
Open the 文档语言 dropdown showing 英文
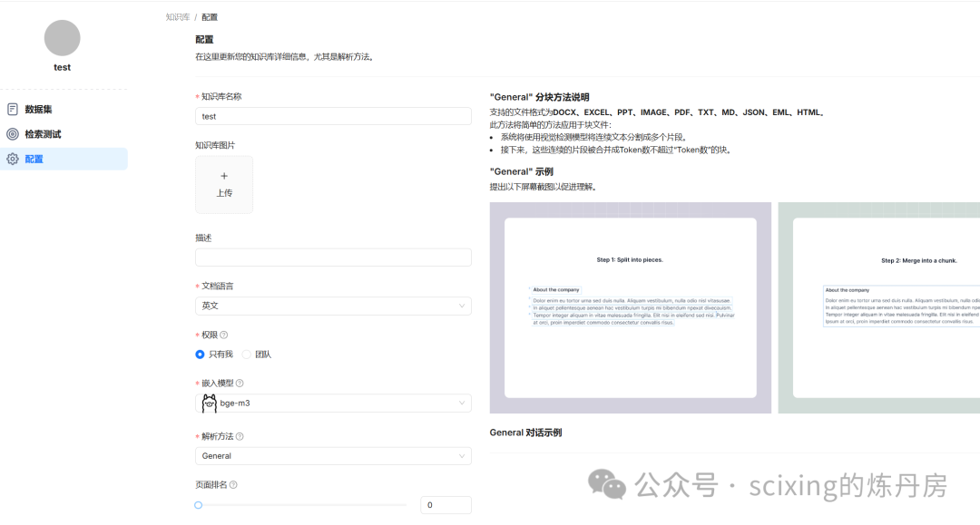[333, 306]
